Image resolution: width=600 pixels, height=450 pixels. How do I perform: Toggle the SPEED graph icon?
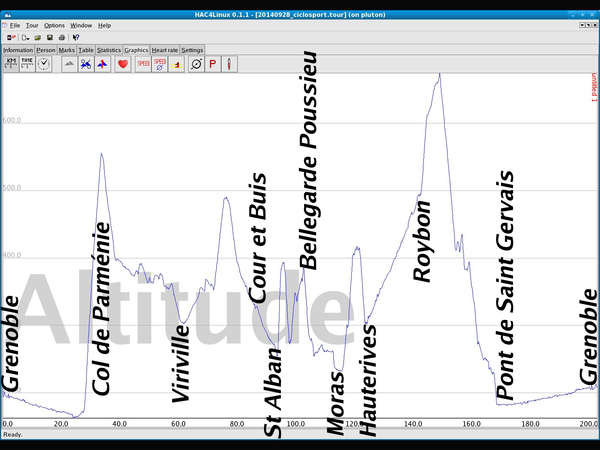tap(143, 63)
